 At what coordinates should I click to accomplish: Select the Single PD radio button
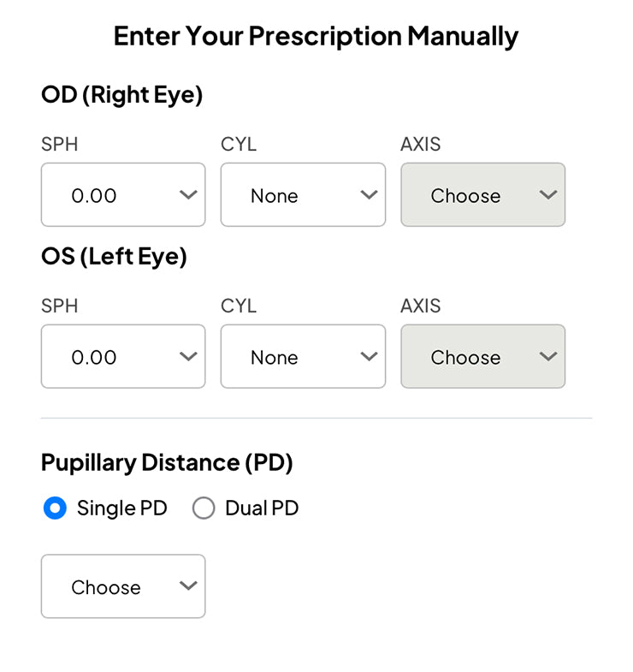(55, 508)
